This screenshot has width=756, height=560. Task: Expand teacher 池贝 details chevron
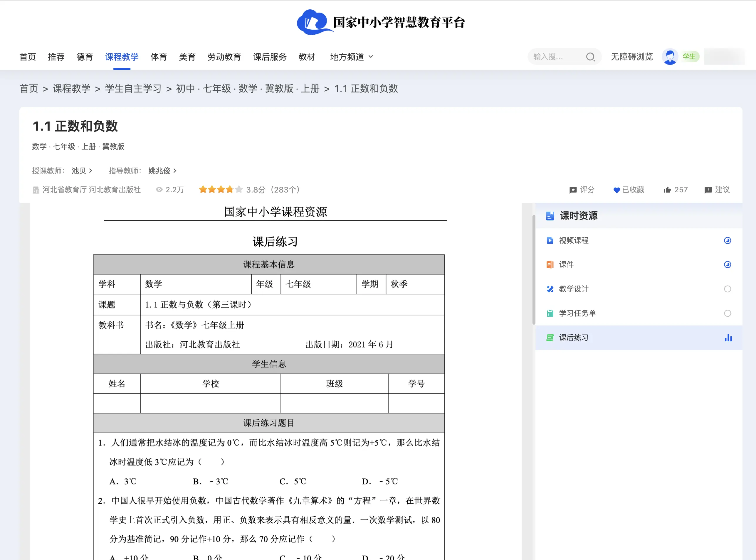click(x=90, y=171)
